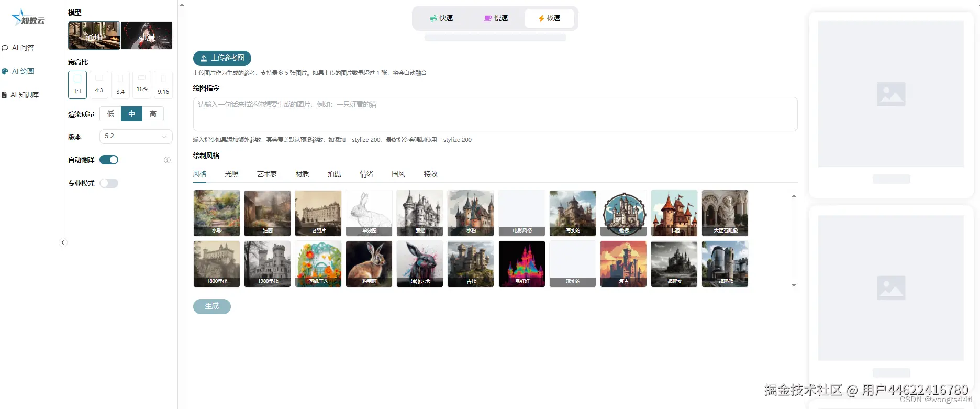Pick the 油画 style thumbnail
This screenshot has height=409, width=980.
[268, 213]
